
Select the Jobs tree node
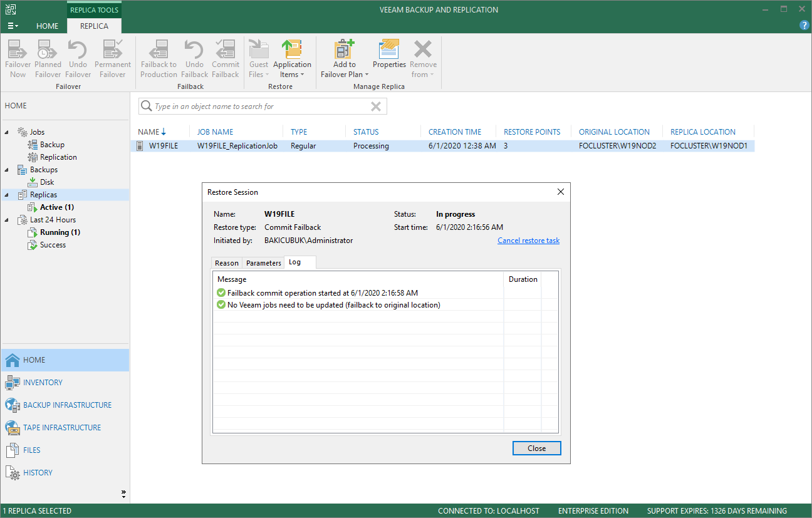point(37,132)
